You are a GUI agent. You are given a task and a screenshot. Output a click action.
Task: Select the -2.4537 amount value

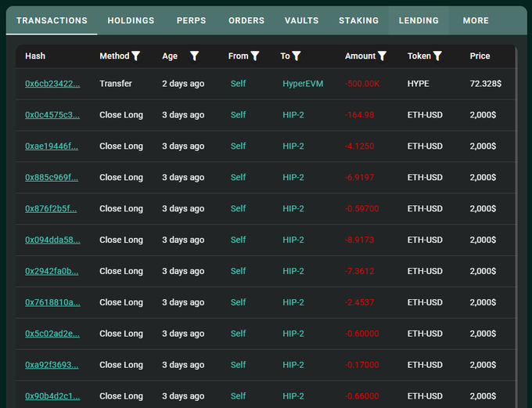[x=359, y=302]
